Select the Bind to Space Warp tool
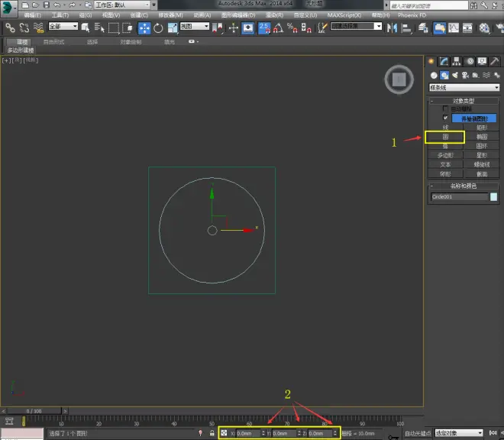 click(39, 28)
